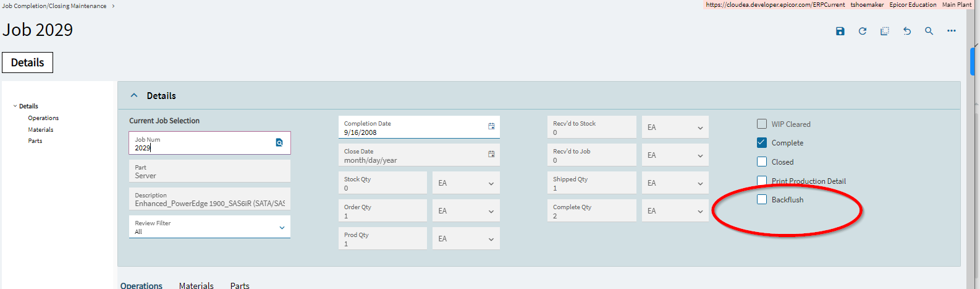Click the Part field showing Server
The width and height of the screenshot is (980, 289).
click(209, 171)
